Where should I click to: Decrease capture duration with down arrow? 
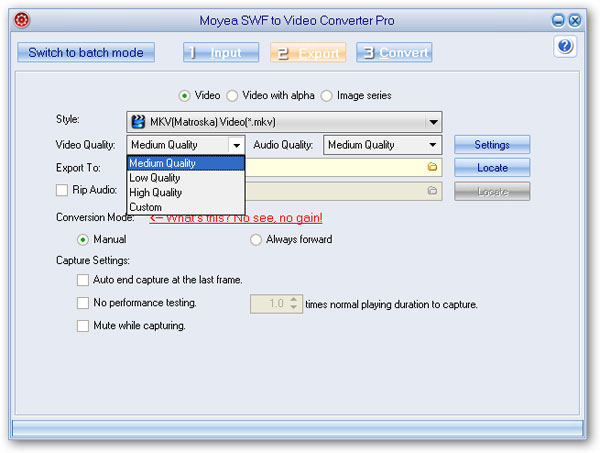293,307
